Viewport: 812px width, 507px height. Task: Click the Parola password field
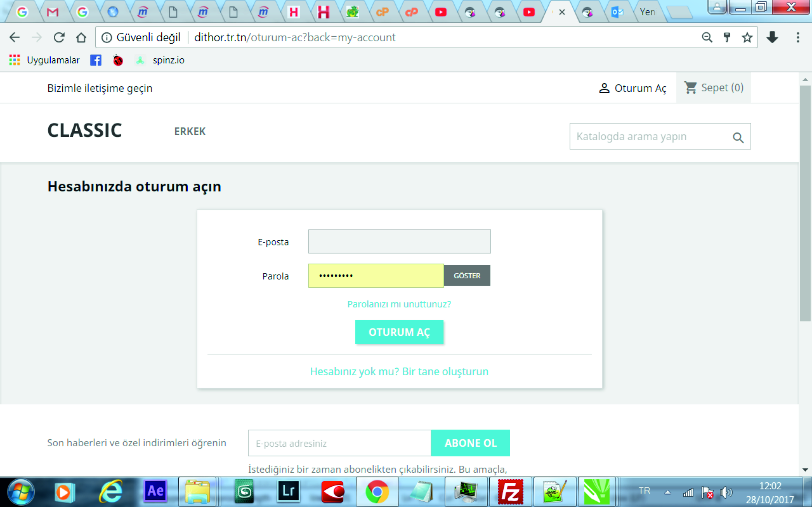(376, 276)
